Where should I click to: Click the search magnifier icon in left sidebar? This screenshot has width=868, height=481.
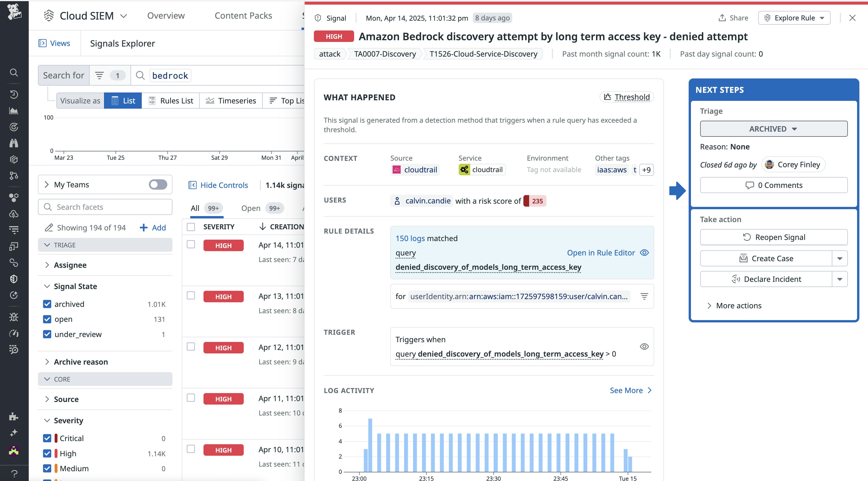pos(14,72)
